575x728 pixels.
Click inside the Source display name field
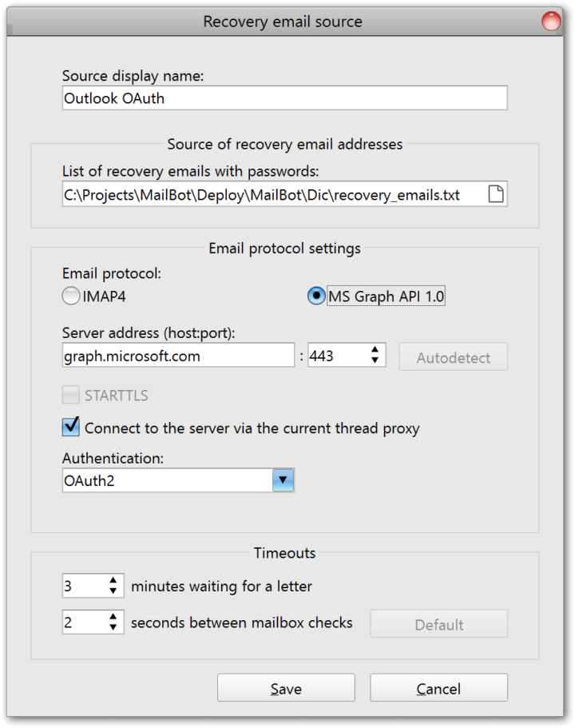[284, 97]
